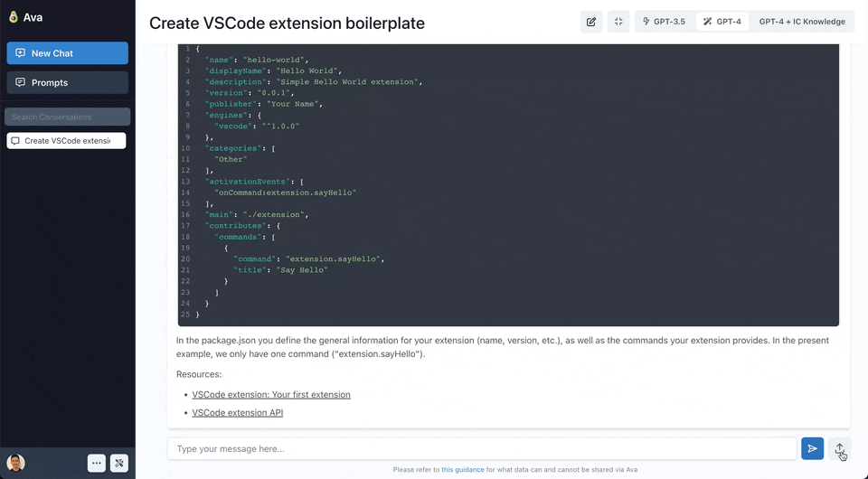Click the Ava avocado logo icon
The image size is (868, 479).
[14, 17]
